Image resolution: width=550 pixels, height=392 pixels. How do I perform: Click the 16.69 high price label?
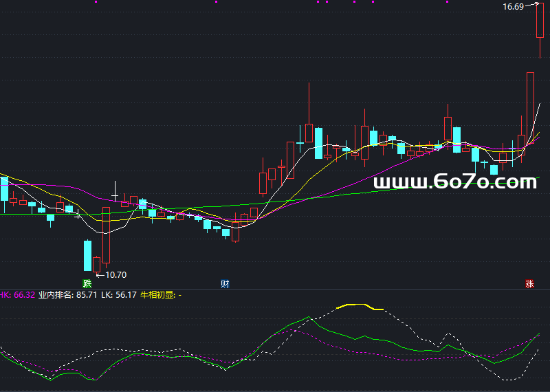click(513, 7)
